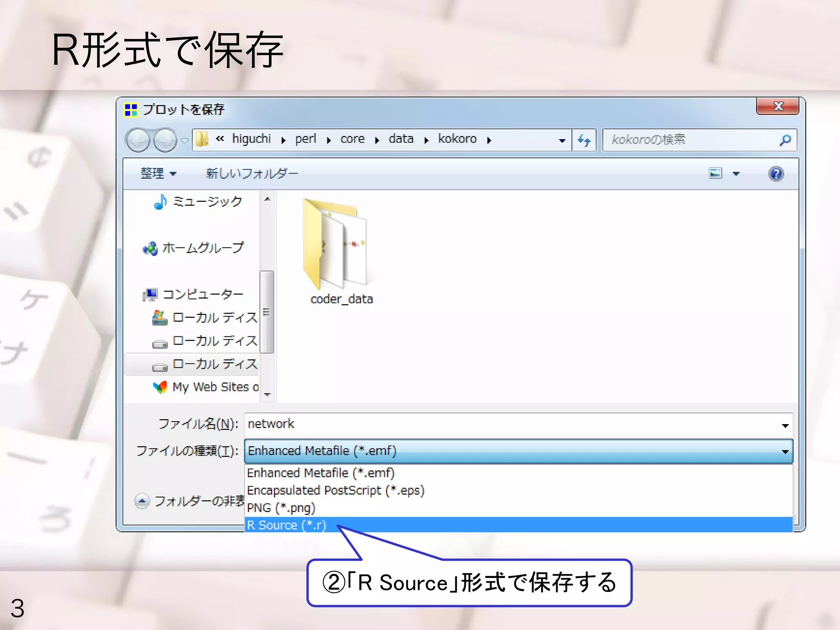Click the folder icon in address bar
The height and width of the screenshot is (630, 840).
click(x=201, y=139)
